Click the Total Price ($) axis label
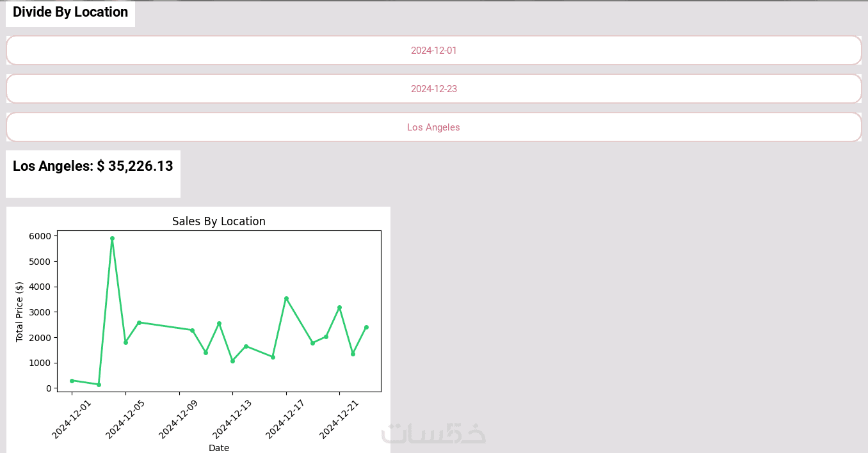The height and width of the screenshot is (453, 868). [19, 312]
